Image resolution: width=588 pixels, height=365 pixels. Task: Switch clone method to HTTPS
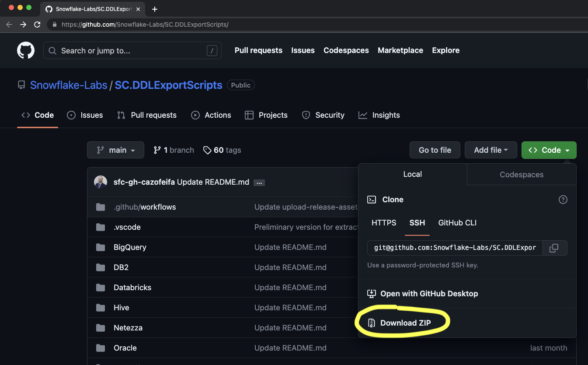pyautogui.click(x=383, y=223)
